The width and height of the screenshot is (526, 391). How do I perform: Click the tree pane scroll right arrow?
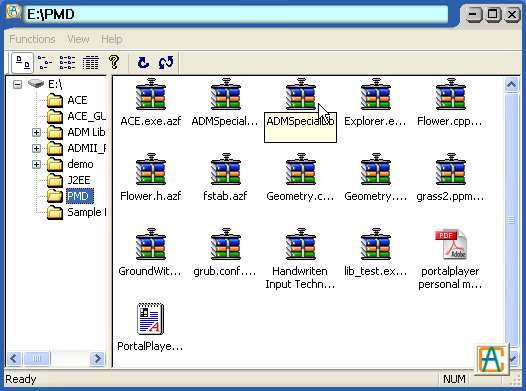pos(97,358)
